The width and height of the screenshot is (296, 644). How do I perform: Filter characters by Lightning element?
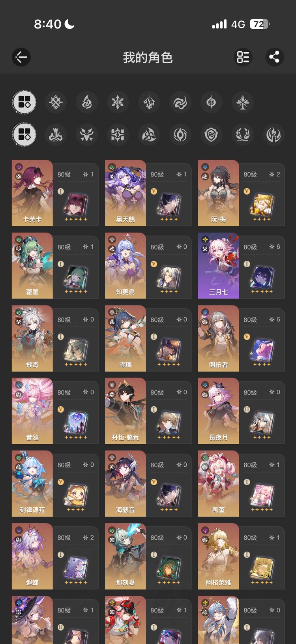[149, 103]
